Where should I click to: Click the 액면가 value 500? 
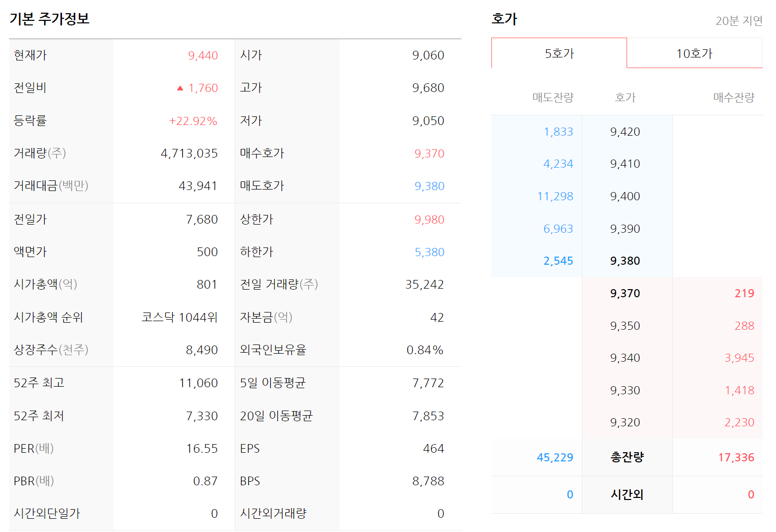207,252
